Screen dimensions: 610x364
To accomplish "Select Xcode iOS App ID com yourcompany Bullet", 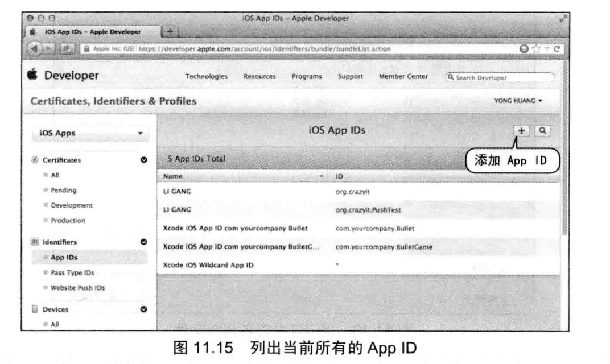I will (x=358, y=228).
